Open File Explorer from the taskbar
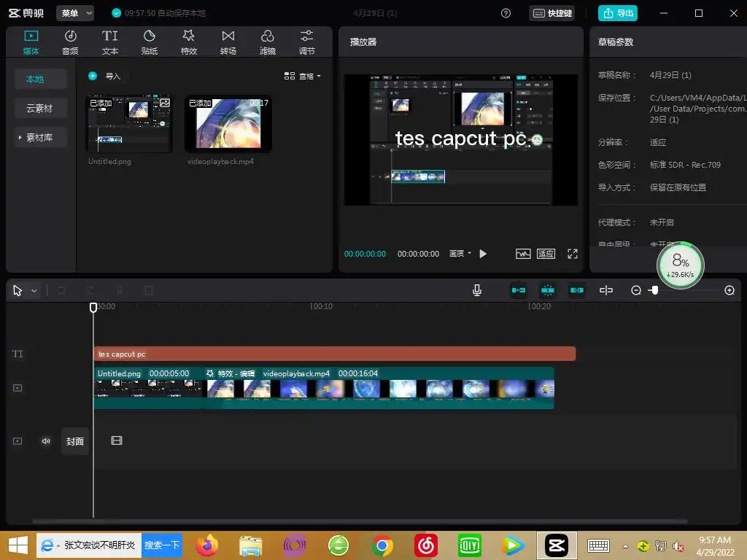Image resolution: width=747 pixels, height=560 pixels. (251, 545)
